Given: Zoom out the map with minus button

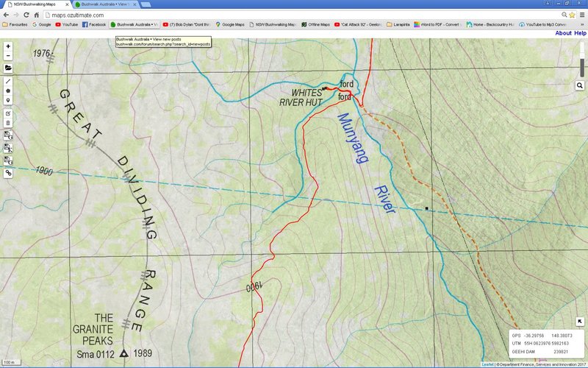Looking at the screenshot, I should 8,56.
